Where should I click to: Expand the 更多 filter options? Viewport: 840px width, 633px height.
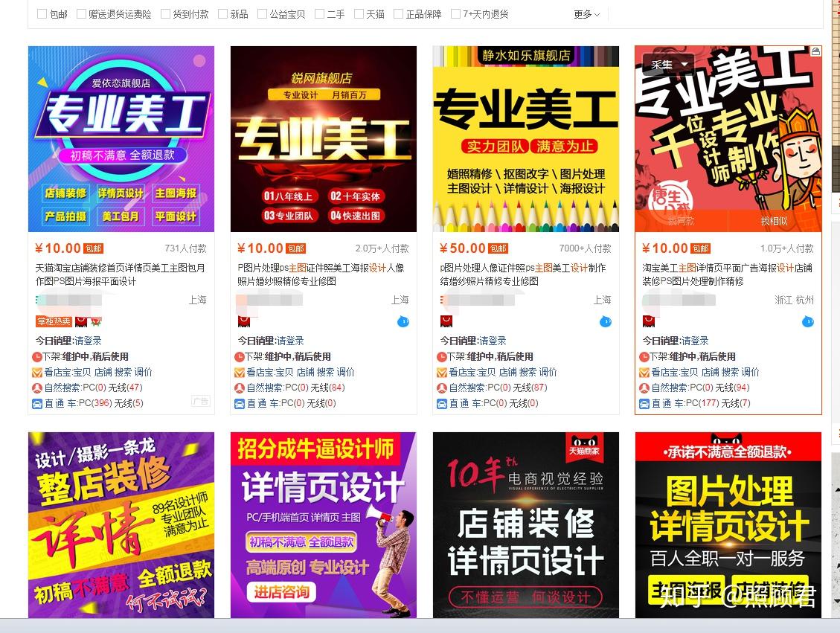tap(586, 14)
